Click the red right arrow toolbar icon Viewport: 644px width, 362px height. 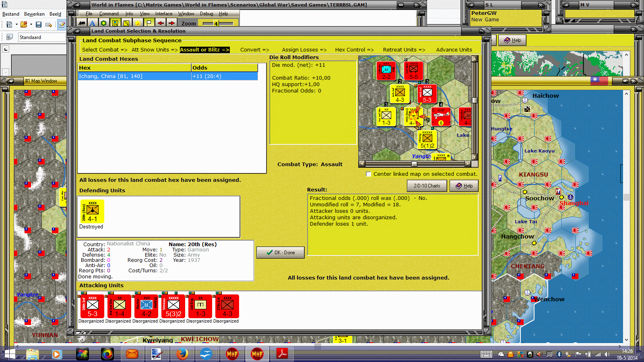pyautogui.click(x=171, y=23)
